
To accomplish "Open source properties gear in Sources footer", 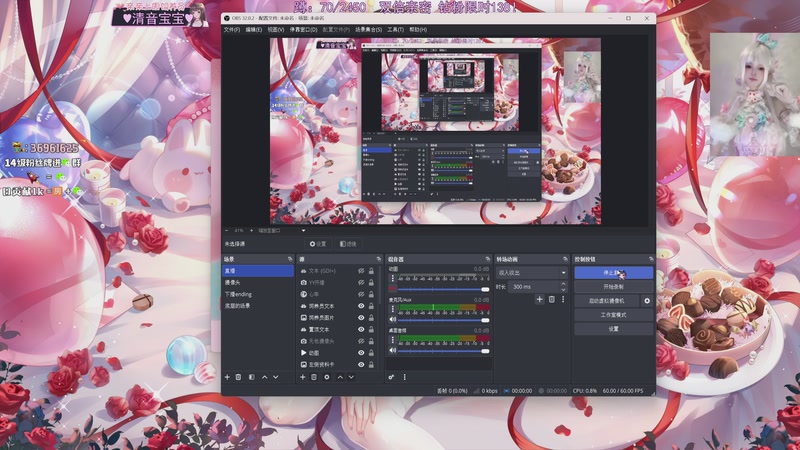I will [x=327, y=377].
